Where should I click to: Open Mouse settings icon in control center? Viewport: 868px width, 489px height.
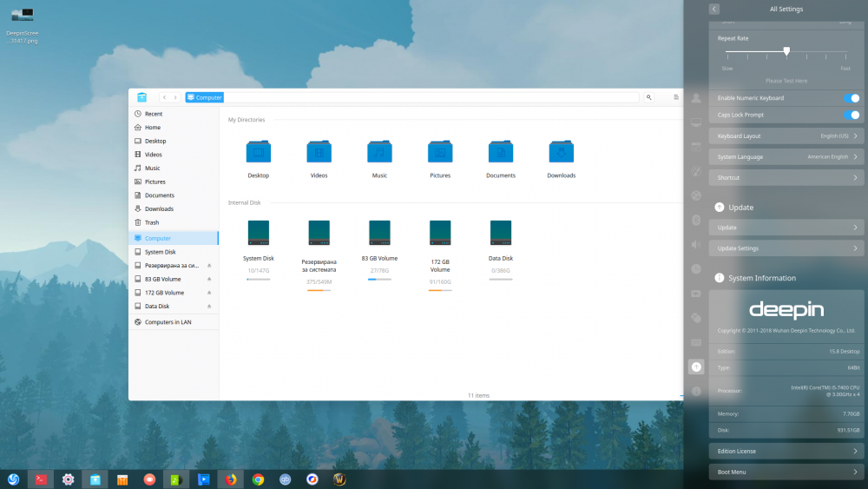(x=696, y=318)
